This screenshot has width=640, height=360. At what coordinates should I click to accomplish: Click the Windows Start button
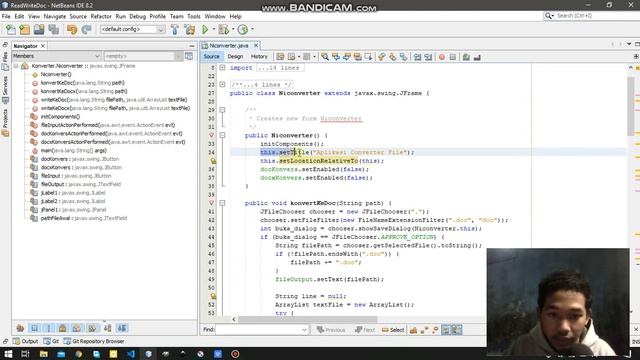click(x=8, y=354)
